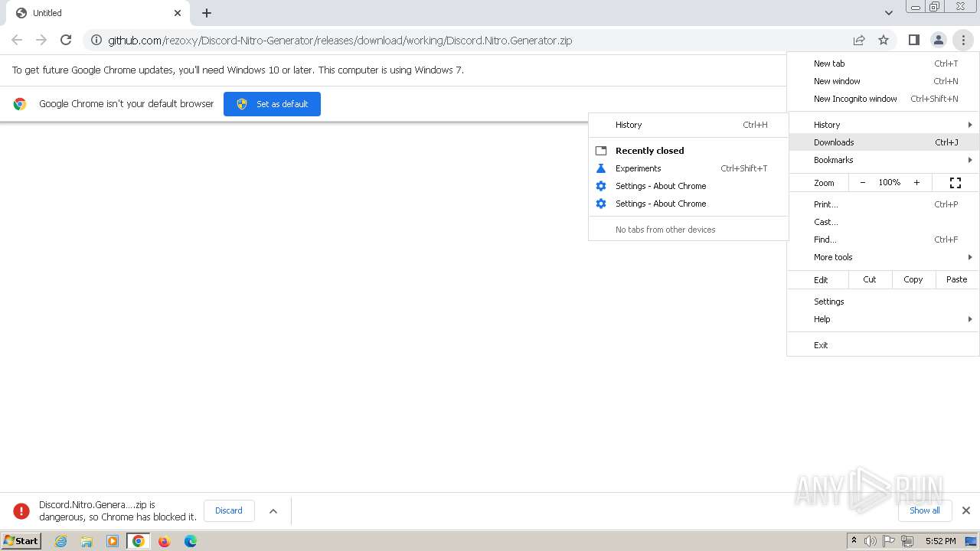Bookmark this tab with the star icon
The width and height of the screenshot is (980, 551).
coord(884,40)
